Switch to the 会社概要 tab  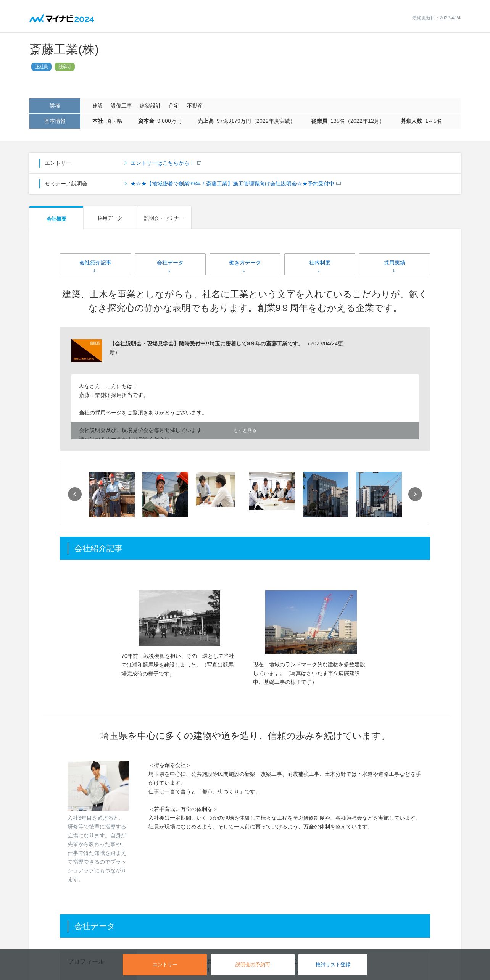[56, 218]
